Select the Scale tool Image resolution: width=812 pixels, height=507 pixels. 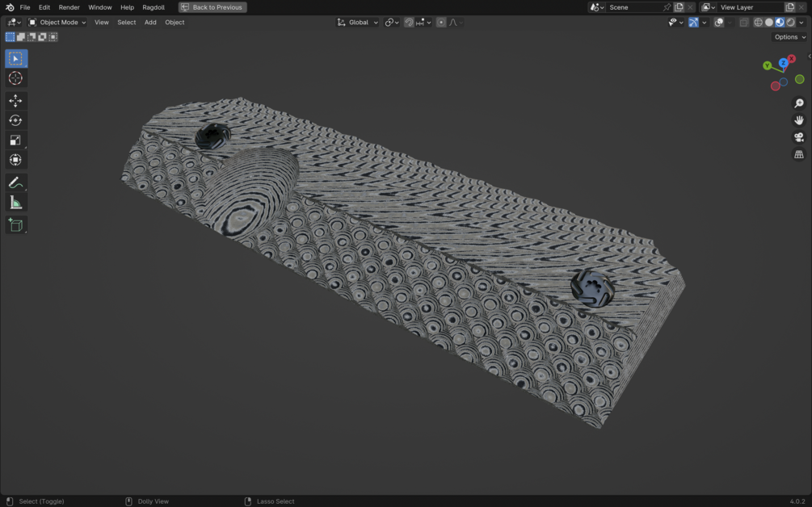pyautogui.click(x=15, y=140)
